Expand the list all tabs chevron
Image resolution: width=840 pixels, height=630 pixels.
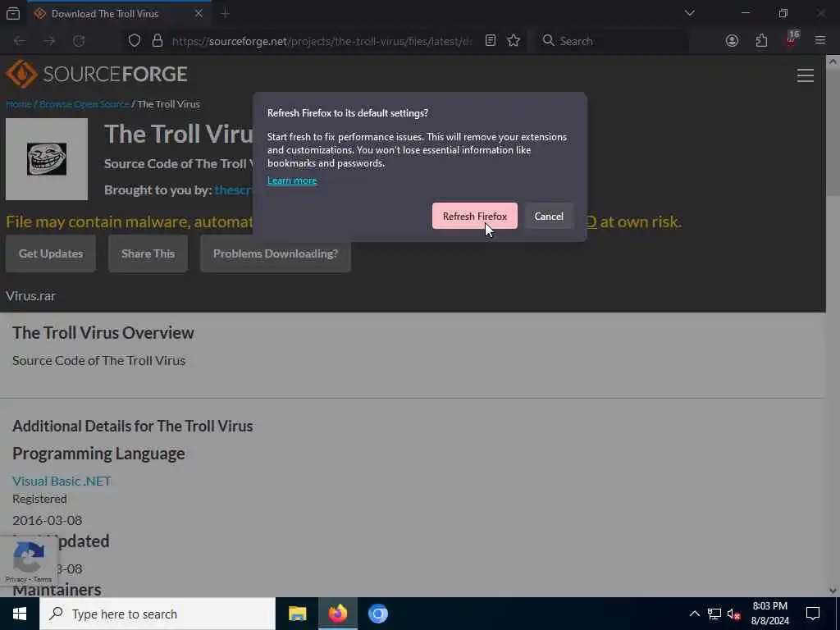[x=689, y=13]
